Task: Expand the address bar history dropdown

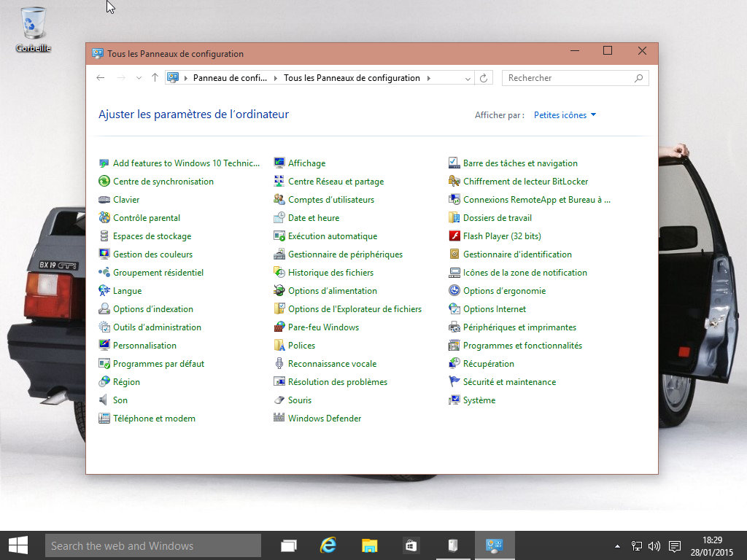Action: coord(468,77)
